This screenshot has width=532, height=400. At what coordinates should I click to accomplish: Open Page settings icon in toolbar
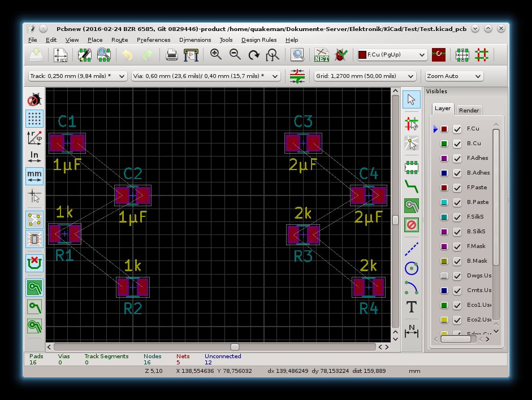click(60, 55)
